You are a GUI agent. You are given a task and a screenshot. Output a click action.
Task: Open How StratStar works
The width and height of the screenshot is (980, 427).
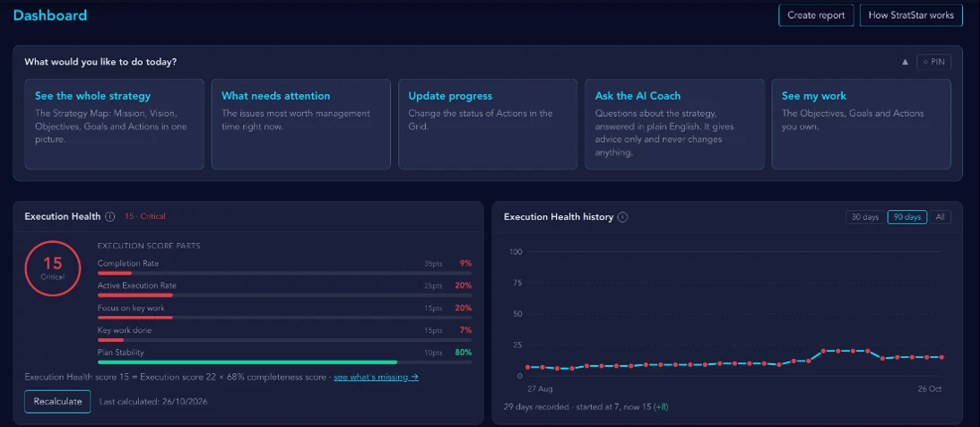click(911, 15)
